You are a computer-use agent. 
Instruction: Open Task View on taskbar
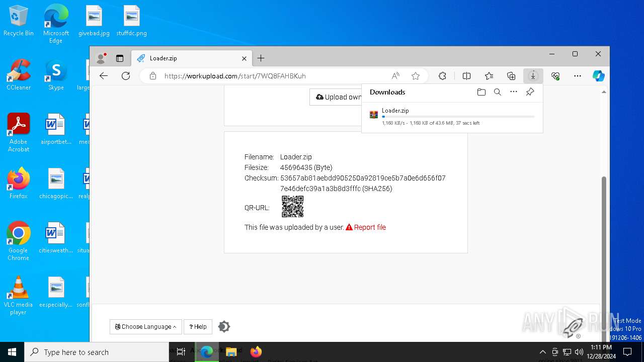pyautogui.click(x=181, y=352)
